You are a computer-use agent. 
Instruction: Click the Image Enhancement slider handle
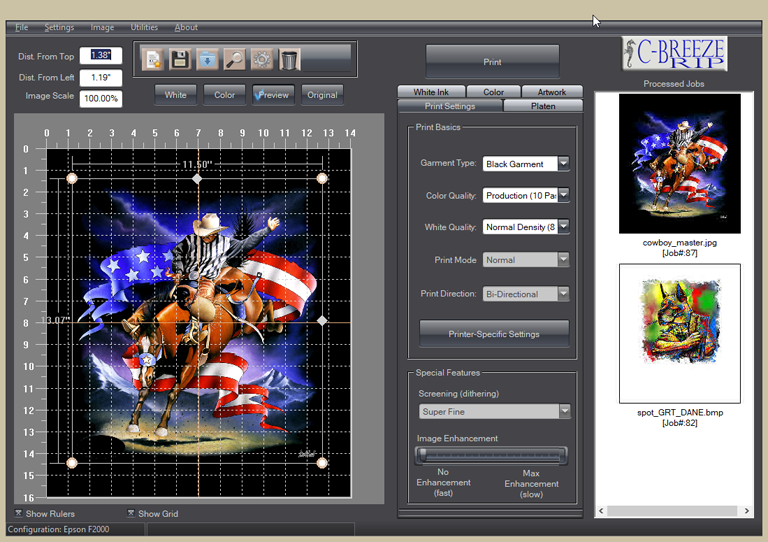pyautogui.click(x=422, y=455)
